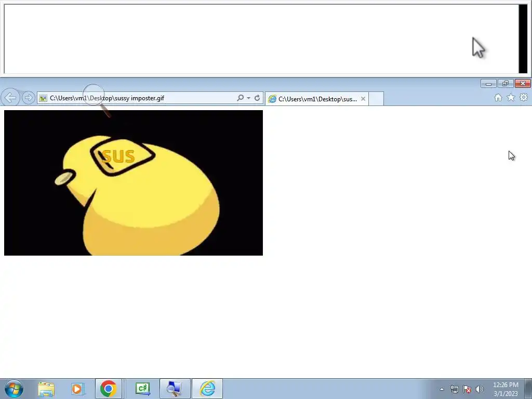Open a new blank tab
The image size is (532, 399).
[x=376, y=99]
